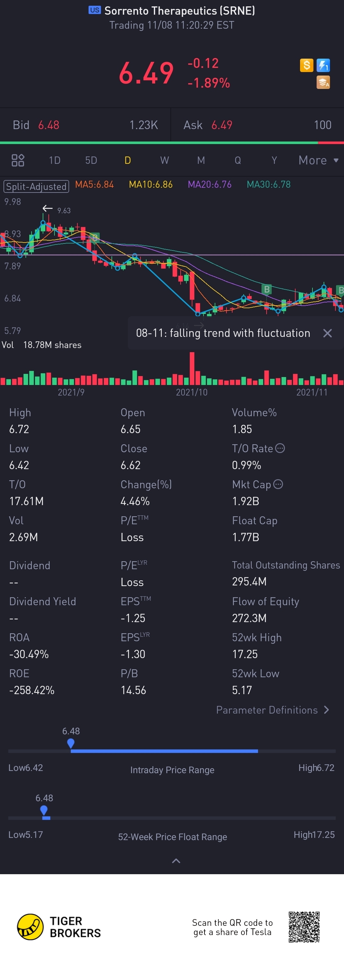The width and height of the screenshot is (344, 980).
Task: Switch to the 5D chart tab
Action: 91,160
